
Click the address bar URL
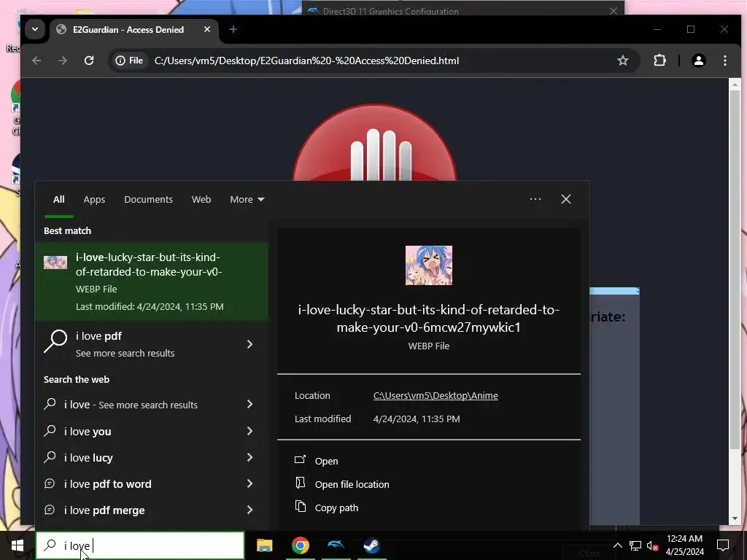tap(306, 61)
